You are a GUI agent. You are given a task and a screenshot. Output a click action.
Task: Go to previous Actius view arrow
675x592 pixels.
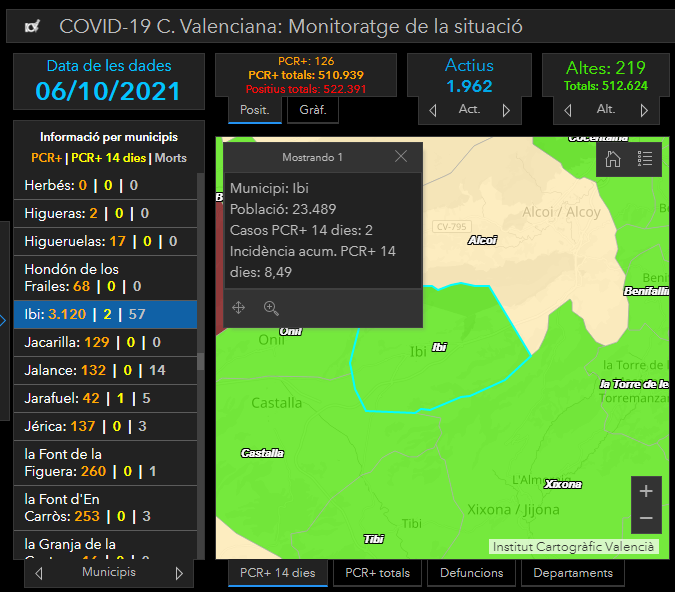point(433,110)
